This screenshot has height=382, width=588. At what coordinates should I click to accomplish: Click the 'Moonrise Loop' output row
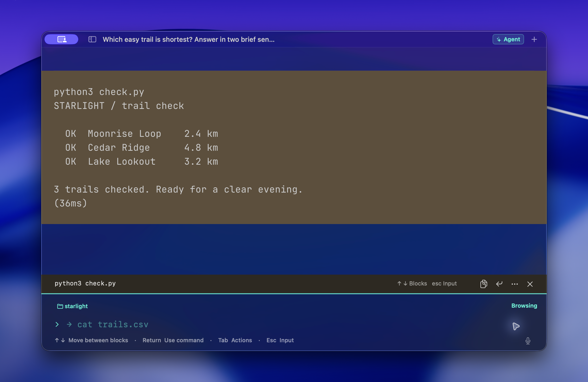coord(142,134)
